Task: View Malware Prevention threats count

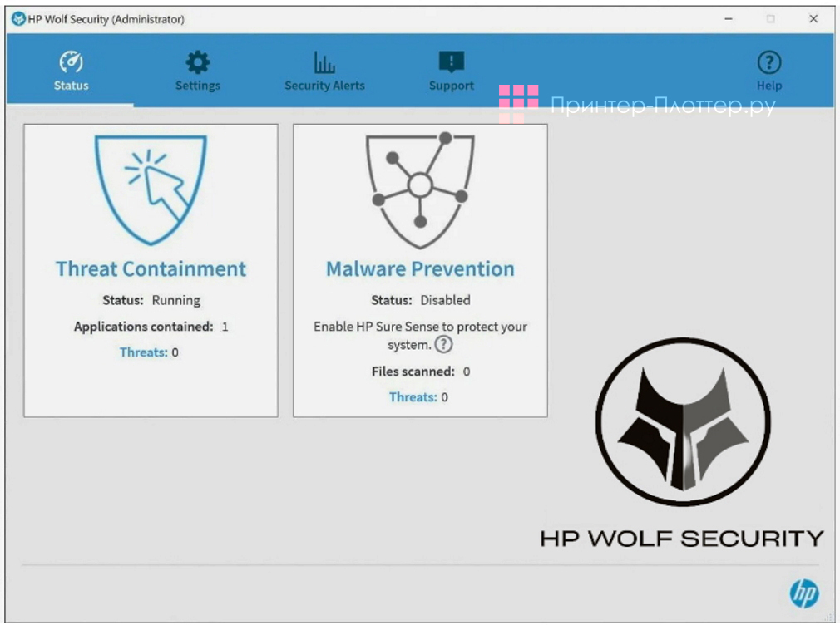Action: coord(419,397)
